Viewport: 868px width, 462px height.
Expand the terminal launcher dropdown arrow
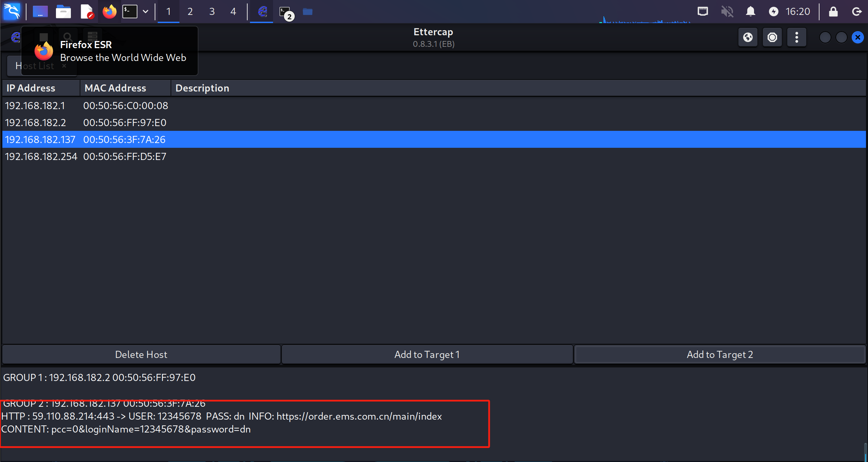point(146,12)
